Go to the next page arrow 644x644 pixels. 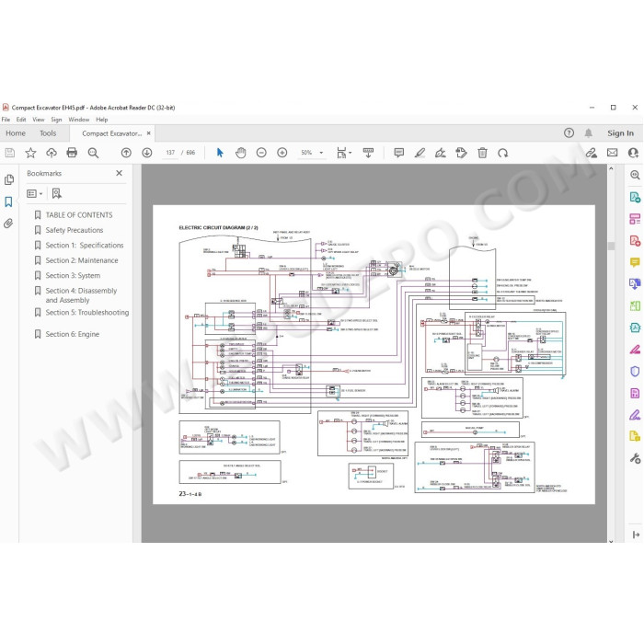coord(146,153)
